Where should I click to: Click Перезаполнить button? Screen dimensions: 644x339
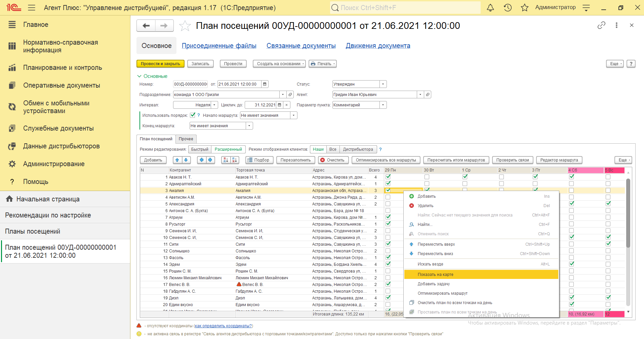(296, 160)
